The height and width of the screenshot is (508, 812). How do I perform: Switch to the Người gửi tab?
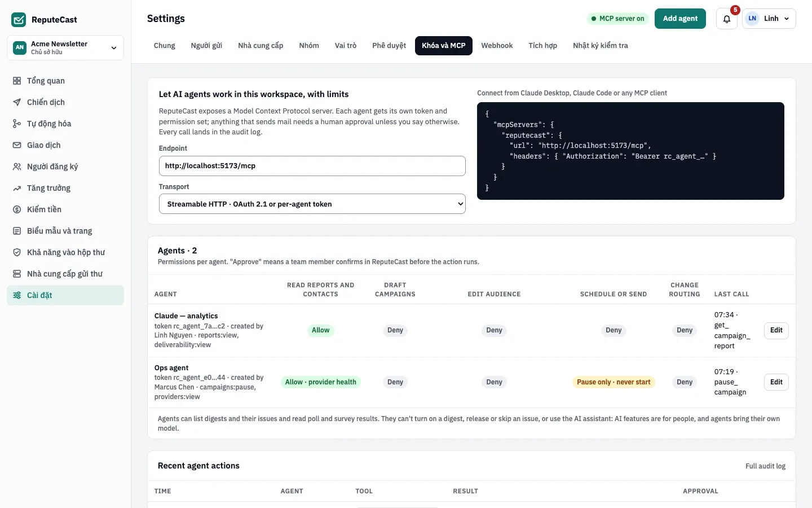(206, 46)
